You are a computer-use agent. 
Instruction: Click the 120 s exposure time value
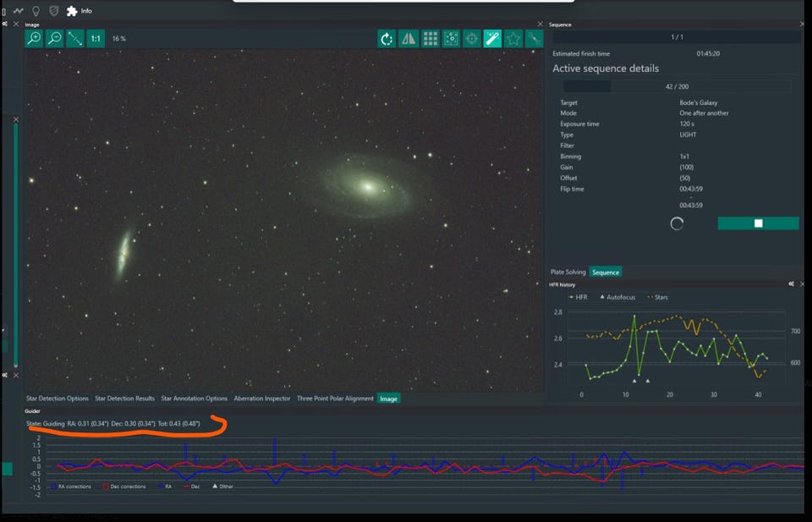687,124
